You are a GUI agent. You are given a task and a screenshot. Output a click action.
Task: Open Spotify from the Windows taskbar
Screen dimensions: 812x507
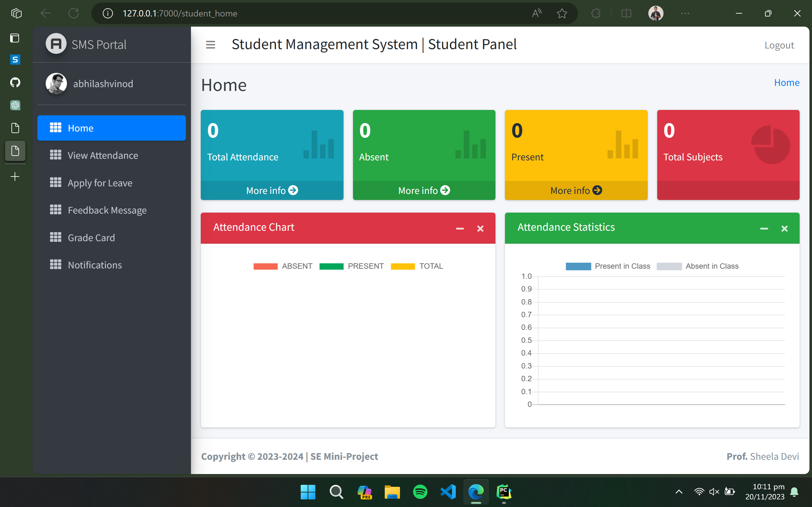[x=420, y=492]
